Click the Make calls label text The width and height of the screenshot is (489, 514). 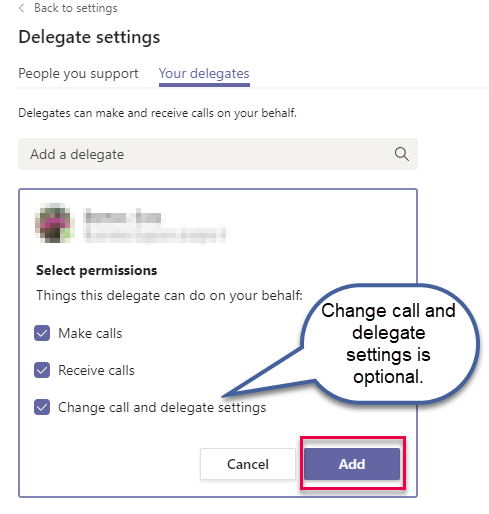[x=90, y=333]
